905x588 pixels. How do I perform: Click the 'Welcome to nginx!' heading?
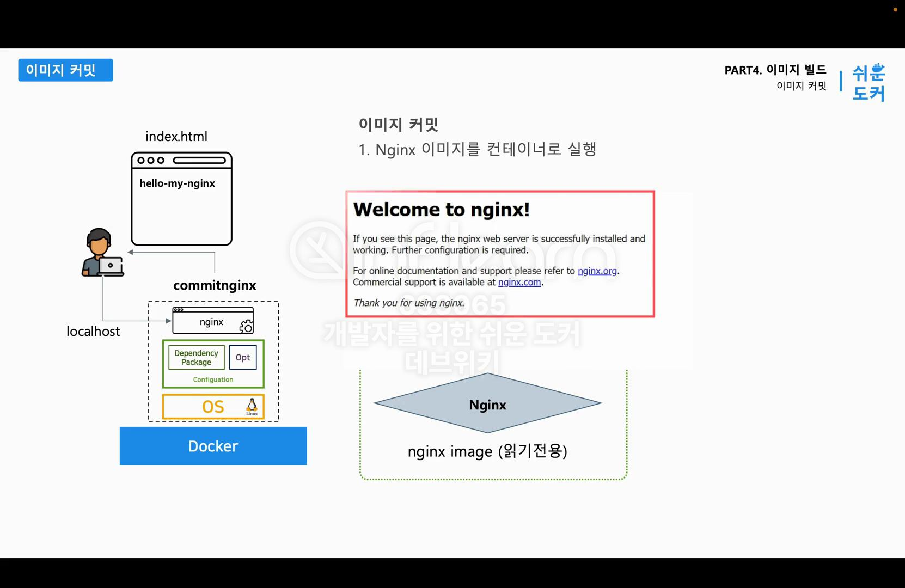(x=442, y=210)
